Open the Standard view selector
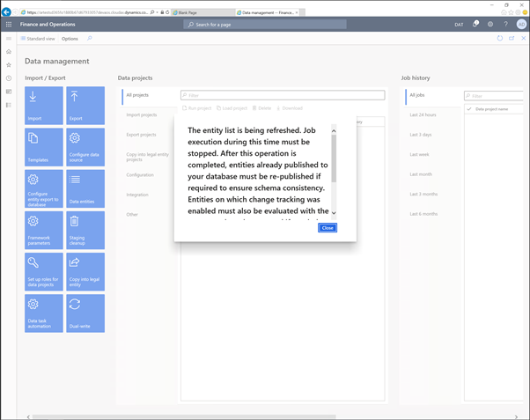This screenshot has height=420, width=530. coord(39,39)
